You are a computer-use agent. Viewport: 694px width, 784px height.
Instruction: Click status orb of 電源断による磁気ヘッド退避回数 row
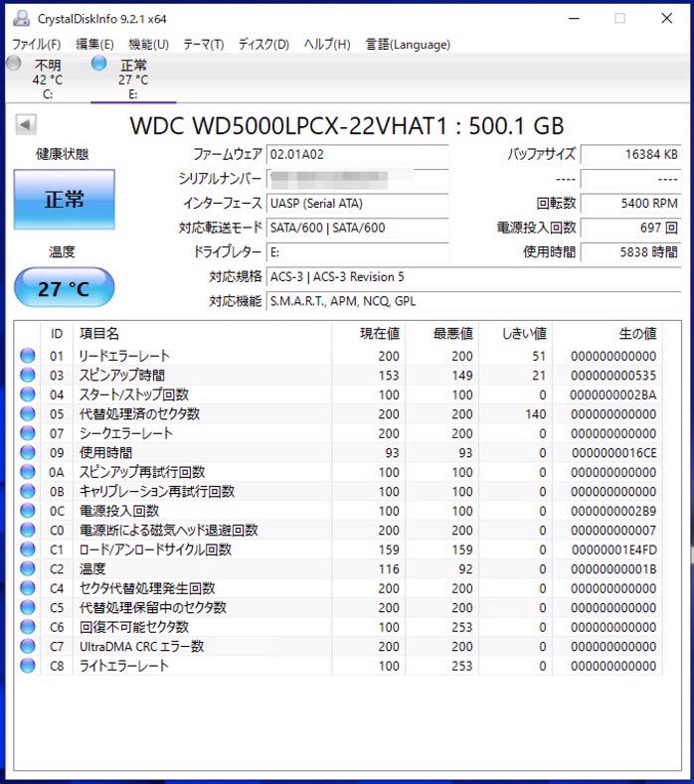click(28, 530)
